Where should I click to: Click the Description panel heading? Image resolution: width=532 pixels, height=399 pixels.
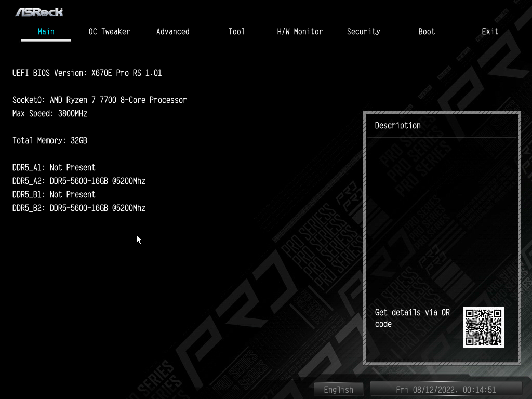397,126
